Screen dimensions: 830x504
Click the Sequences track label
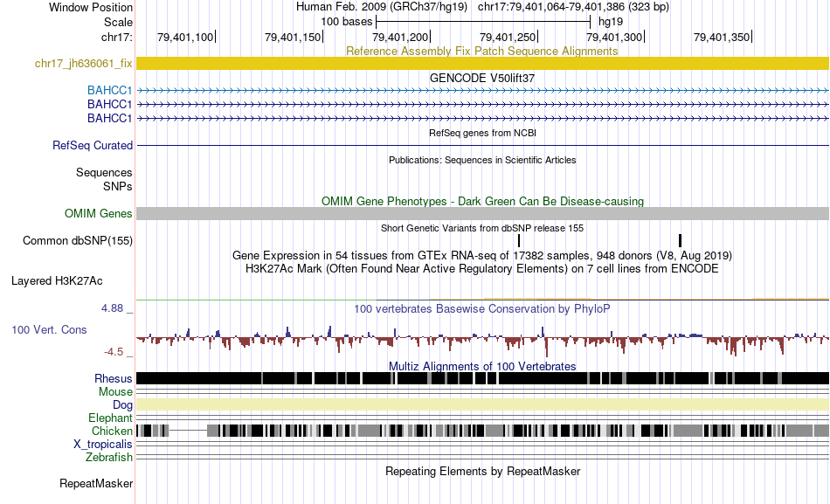pyautogui.click(x=104, y=173)
